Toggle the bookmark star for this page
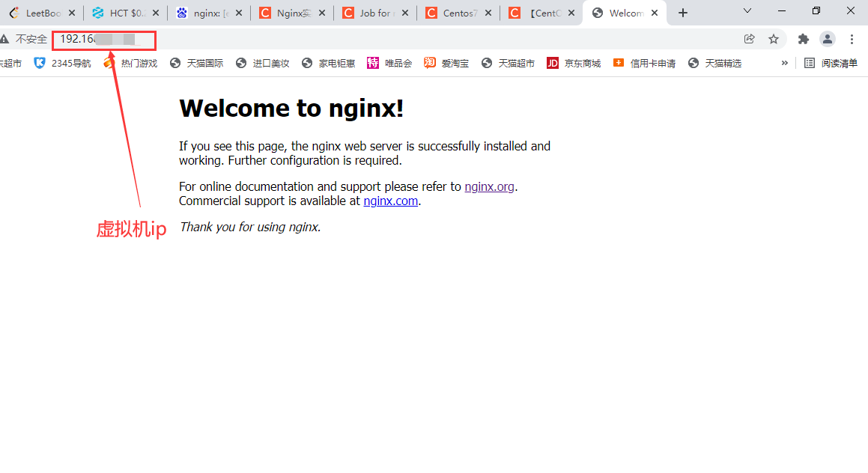 click(774, 39)
